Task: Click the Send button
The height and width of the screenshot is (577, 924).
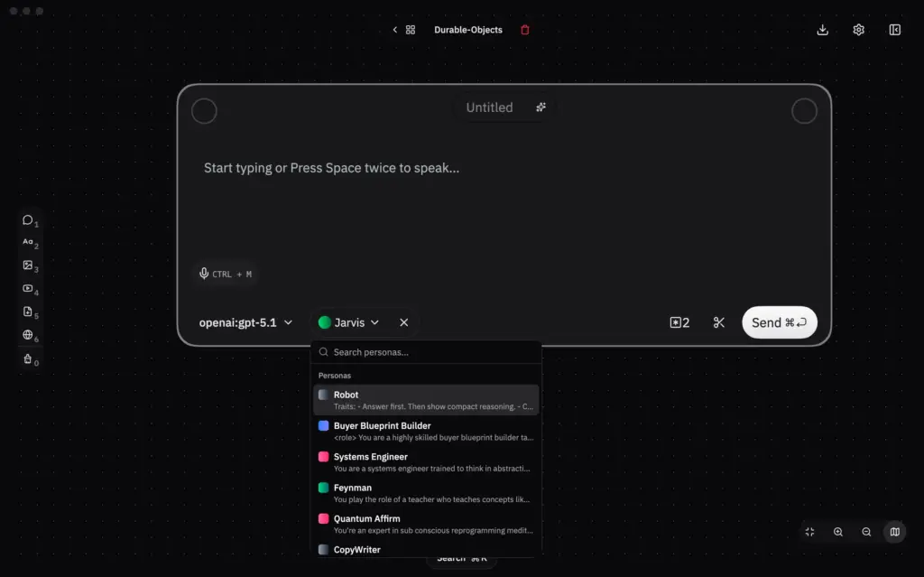Action: click(779, 322)
